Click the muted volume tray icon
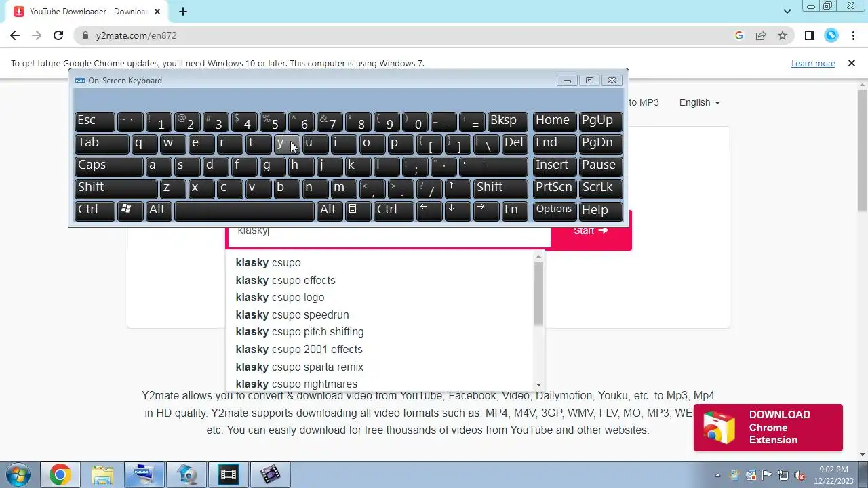The height and width of the screenshot is (488, 868). coord(800,475)
